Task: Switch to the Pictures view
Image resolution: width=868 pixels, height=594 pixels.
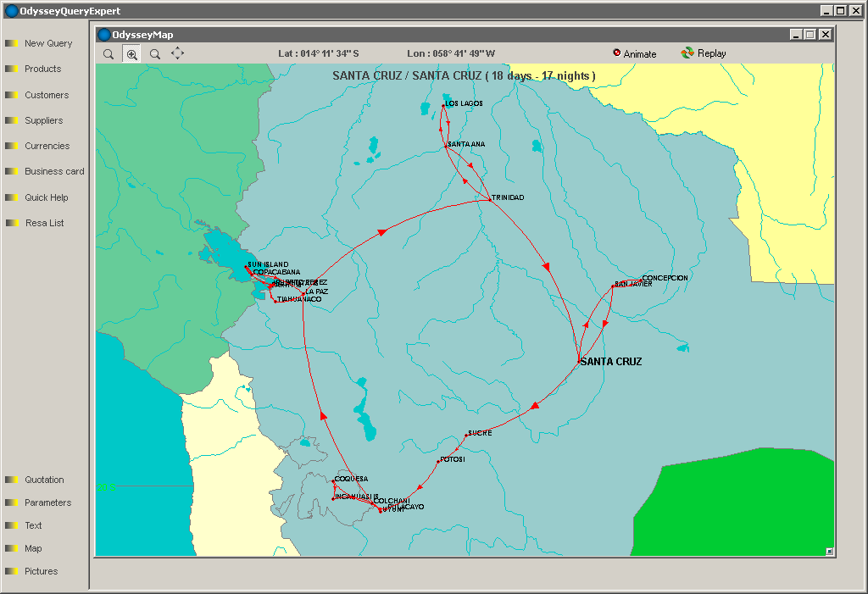Action: tap(41, 571)
